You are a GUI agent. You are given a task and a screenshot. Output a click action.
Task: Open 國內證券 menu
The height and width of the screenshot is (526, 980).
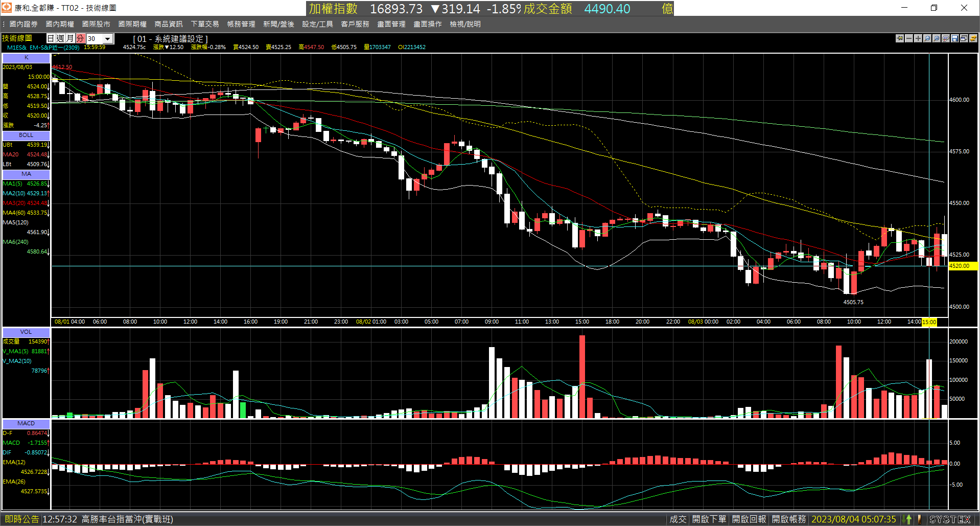pos(24,24)
